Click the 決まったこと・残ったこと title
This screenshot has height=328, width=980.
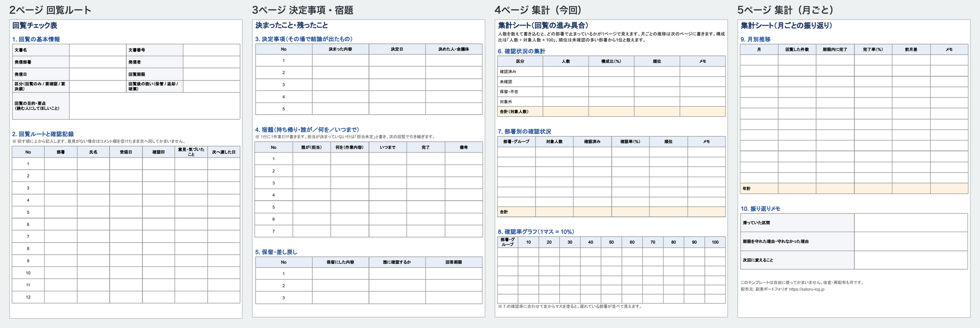click(x=291, y=25)
